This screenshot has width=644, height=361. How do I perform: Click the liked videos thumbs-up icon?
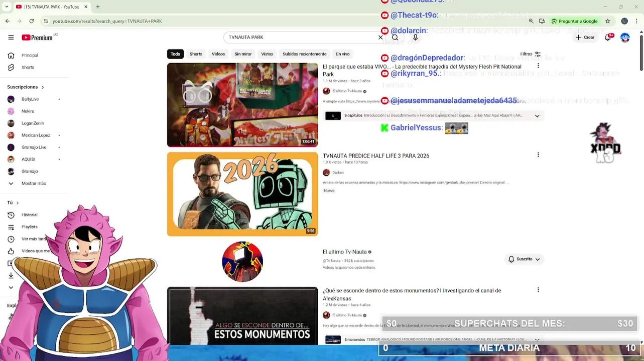tap(11, 251)
